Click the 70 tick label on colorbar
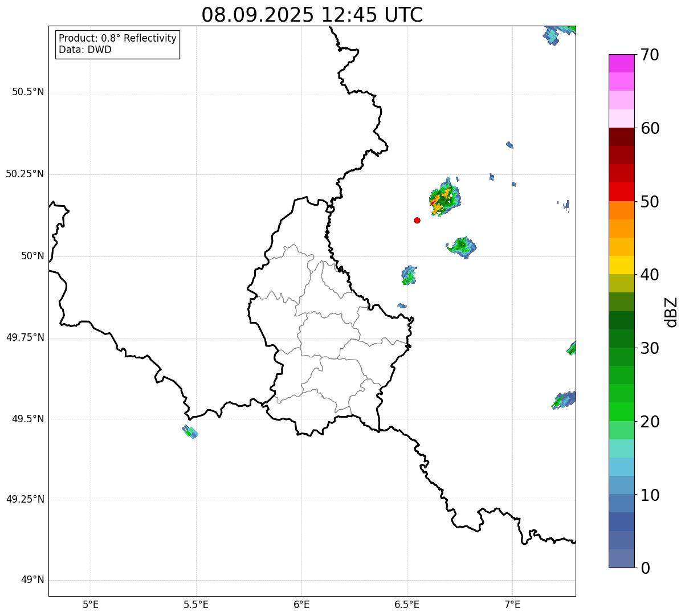This screenshot has height=616, width=685. point(650,55)
